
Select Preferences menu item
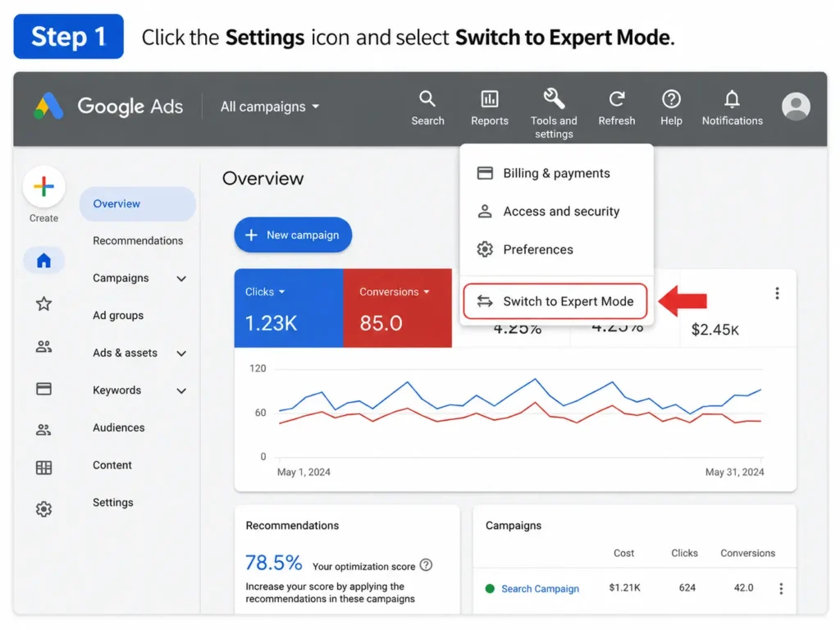tap(556, 249)
